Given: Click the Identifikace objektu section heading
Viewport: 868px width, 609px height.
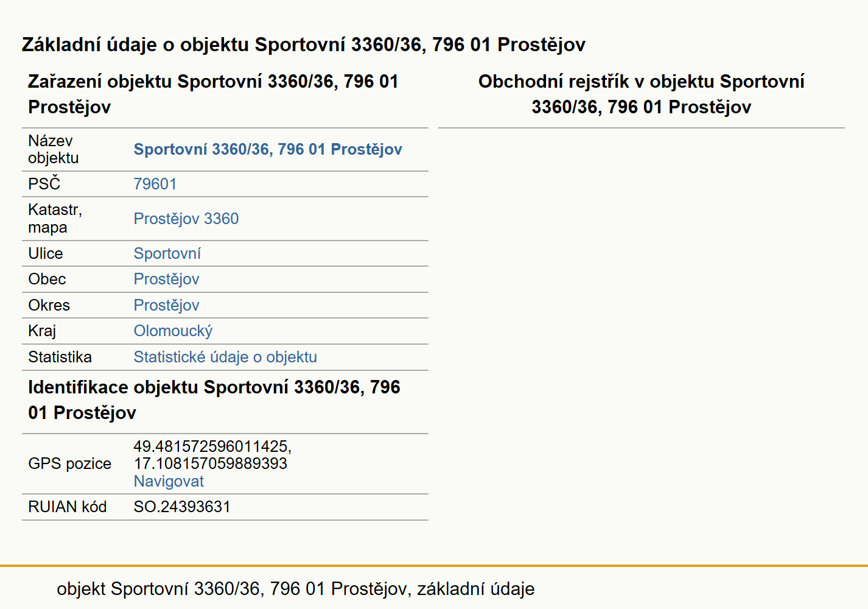Looking at the screenshot, I should coord(214,400).
